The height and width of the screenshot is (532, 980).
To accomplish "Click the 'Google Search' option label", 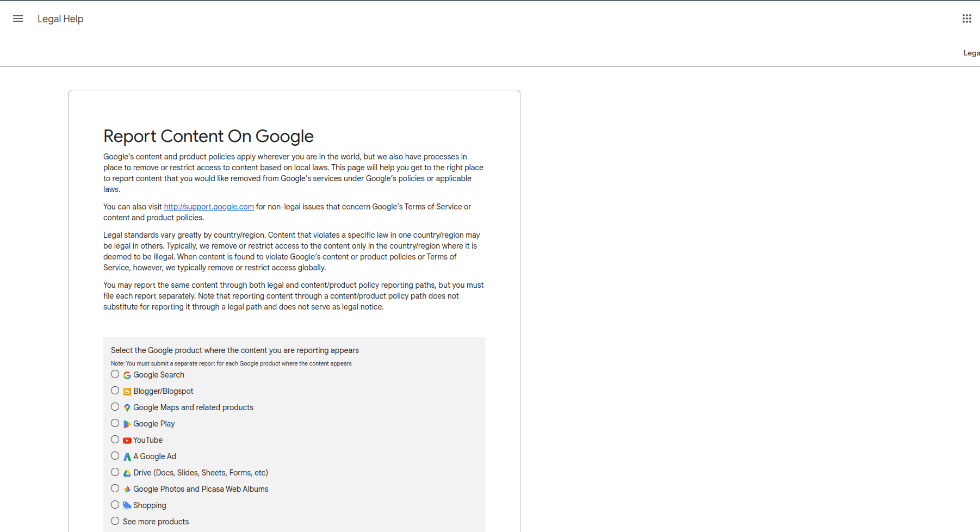I will 159,375.
